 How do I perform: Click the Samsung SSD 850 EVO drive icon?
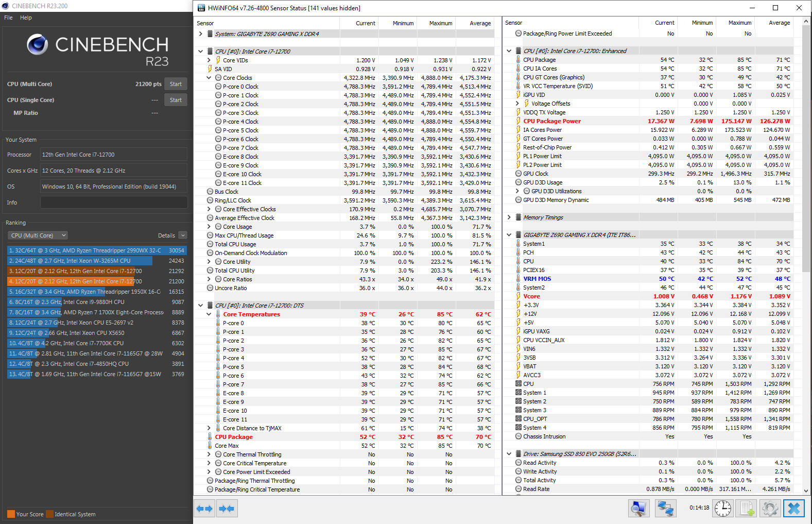coord(519,454)
